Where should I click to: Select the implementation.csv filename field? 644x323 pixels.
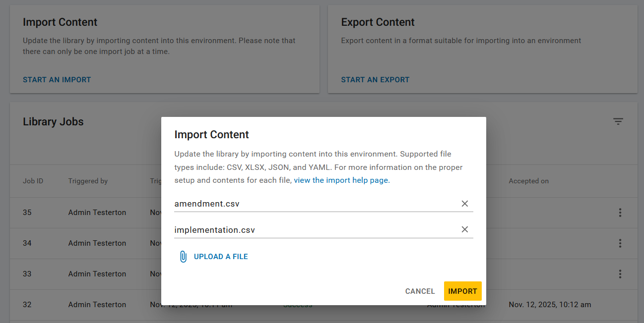coord(298,229)
